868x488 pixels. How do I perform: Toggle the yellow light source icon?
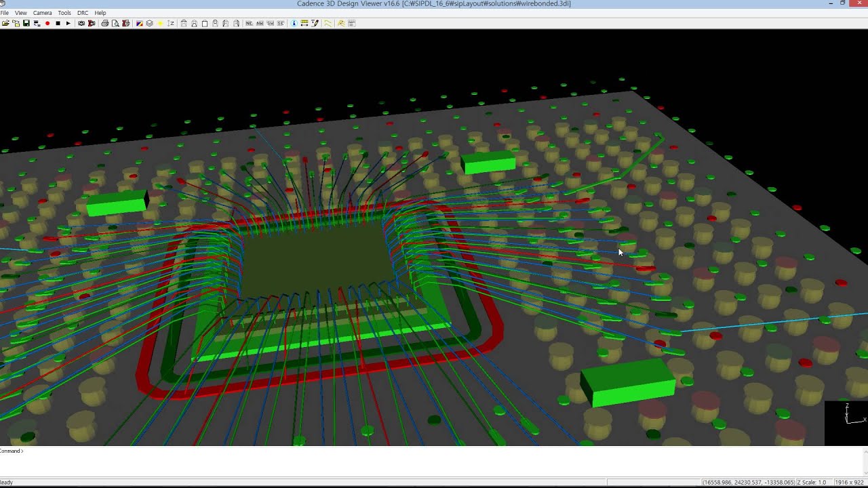click(x=160, y=23)
